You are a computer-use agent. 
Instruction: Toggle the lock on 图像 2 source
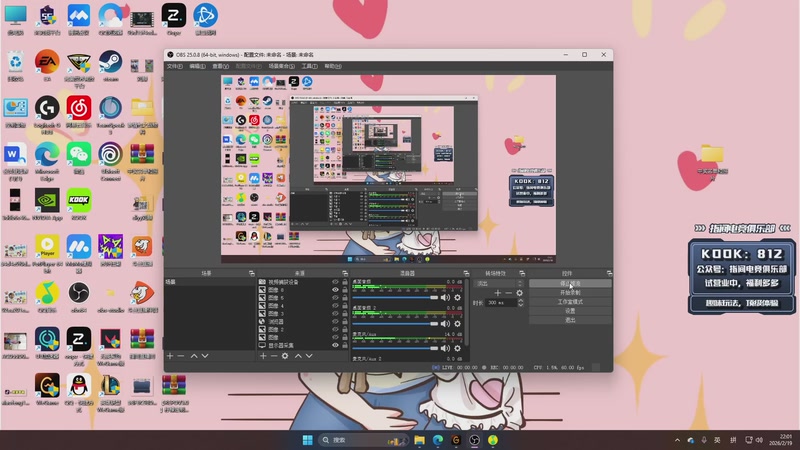pos(345,330)
